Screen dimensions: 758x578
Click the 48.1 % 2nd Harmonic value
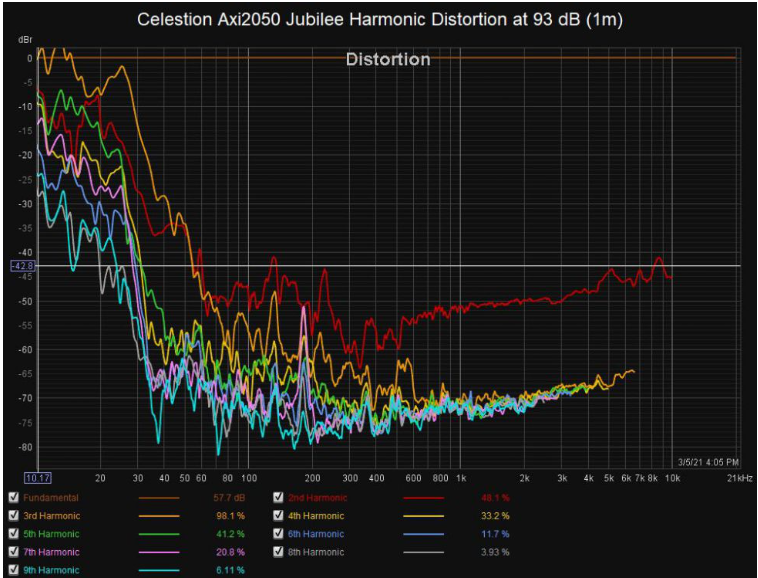(496, 498)
